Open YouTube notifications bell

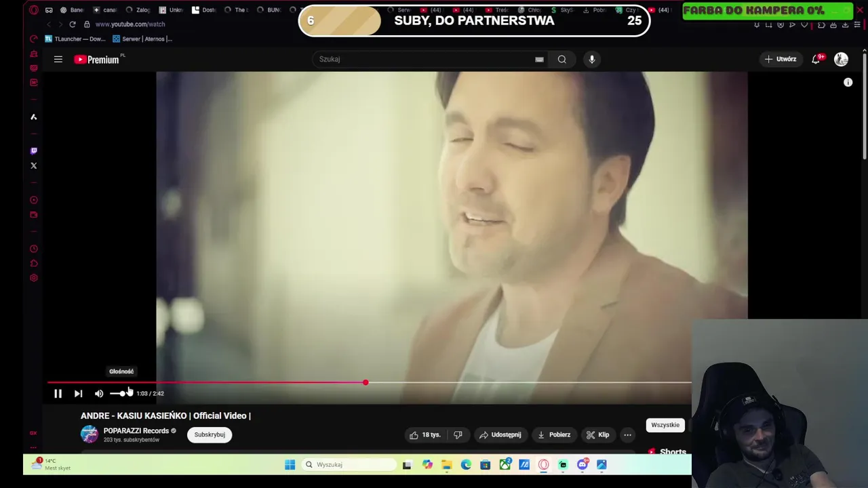coord(816,59)
